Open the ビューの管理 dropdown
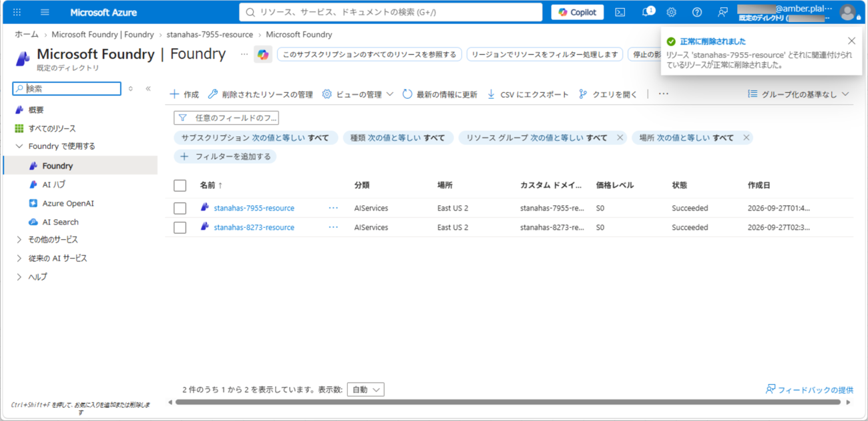868x421 pixels. [x=358, y=94]
